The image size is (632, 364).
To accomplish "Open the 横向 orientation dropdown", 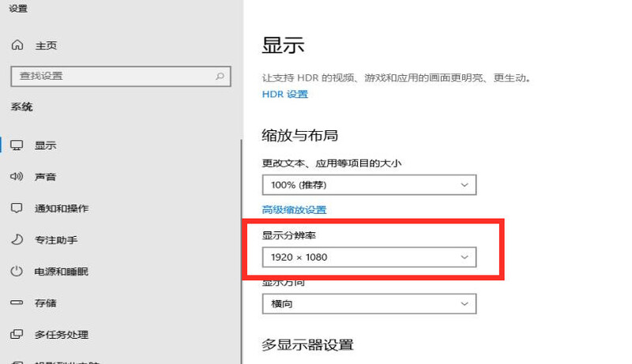I will coord(369,304).
